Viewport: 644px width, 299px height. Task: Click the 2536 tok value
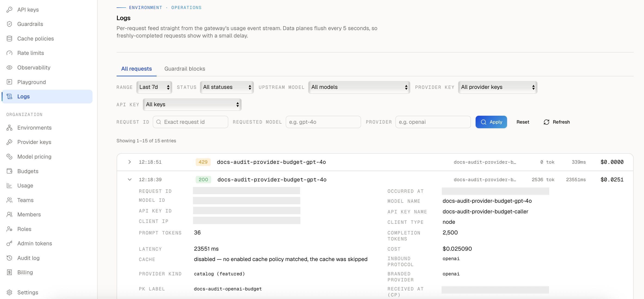coord(543,179)
